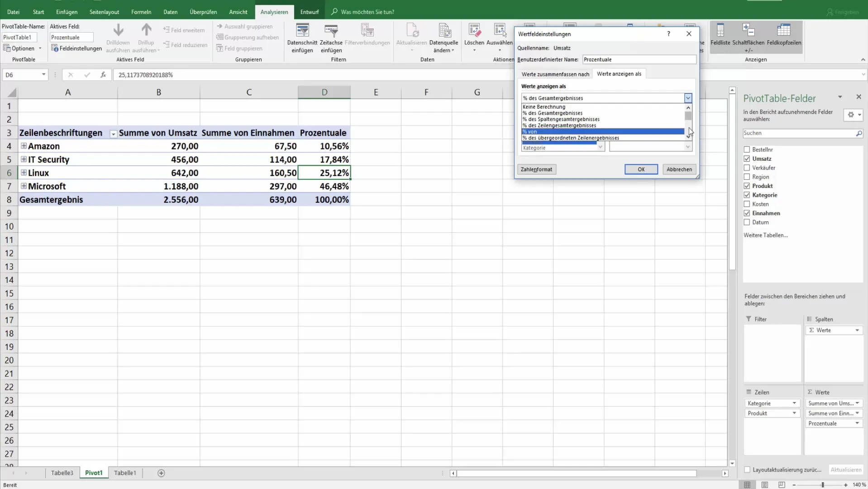Switch to the Tabelle3 sheet tab
Screen dimensions: 868x489
pyautogui.click(x=62, y=473)
